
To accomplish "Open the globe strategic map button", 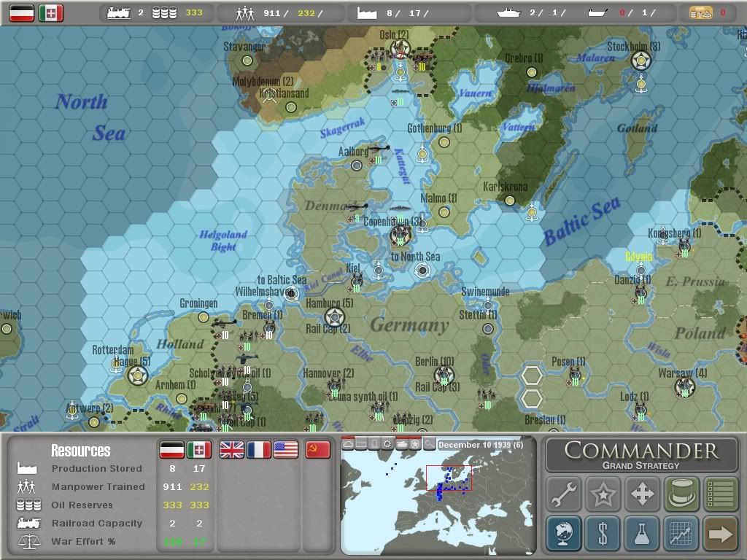I will [x=564, y=533].
